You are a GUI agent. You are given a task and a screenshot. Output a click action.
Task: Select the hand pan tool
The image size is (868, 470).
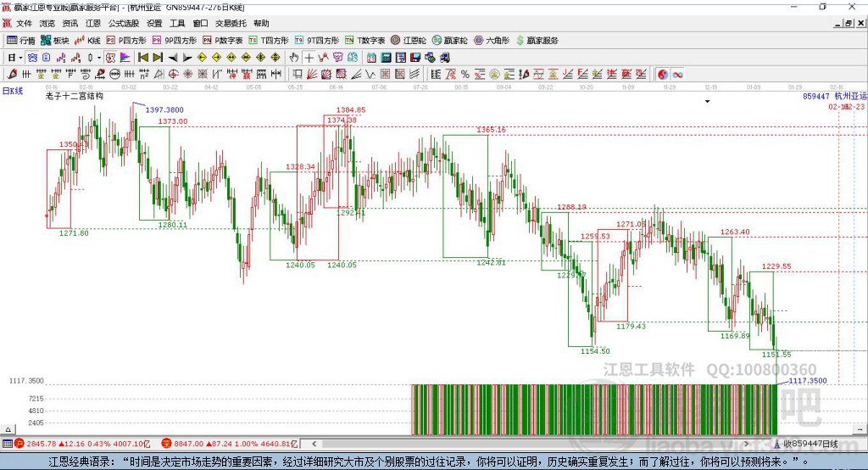(294, 58)
